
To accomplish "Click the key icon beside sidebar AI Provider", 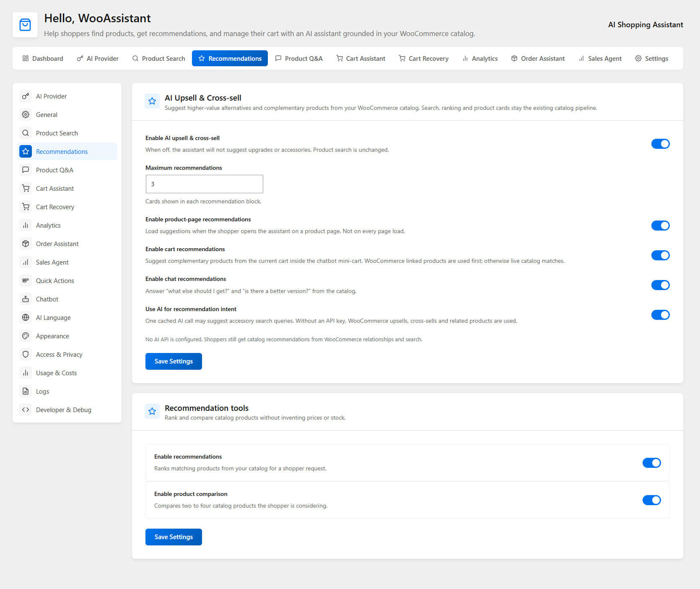I will coord(26,96).
